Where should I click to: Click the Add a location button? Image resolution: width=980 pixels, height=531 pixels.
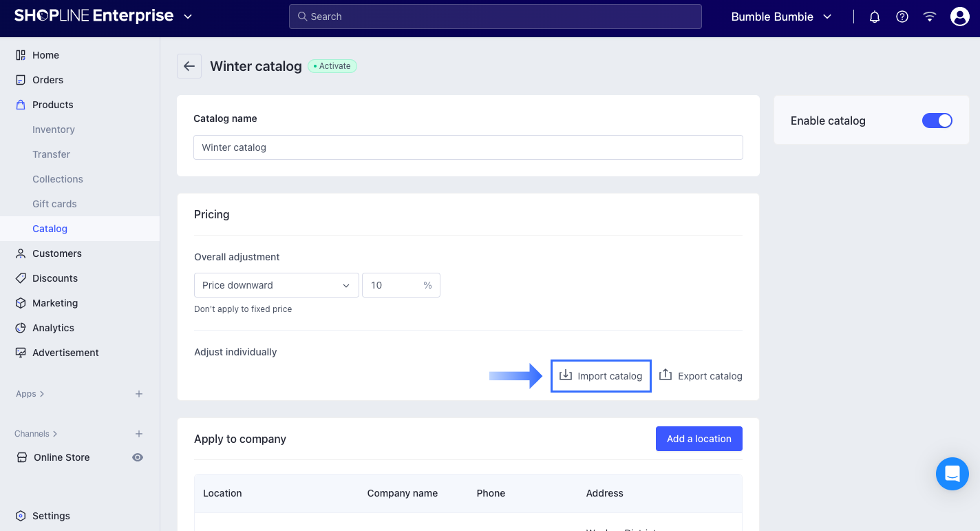(x=699, y=439)
